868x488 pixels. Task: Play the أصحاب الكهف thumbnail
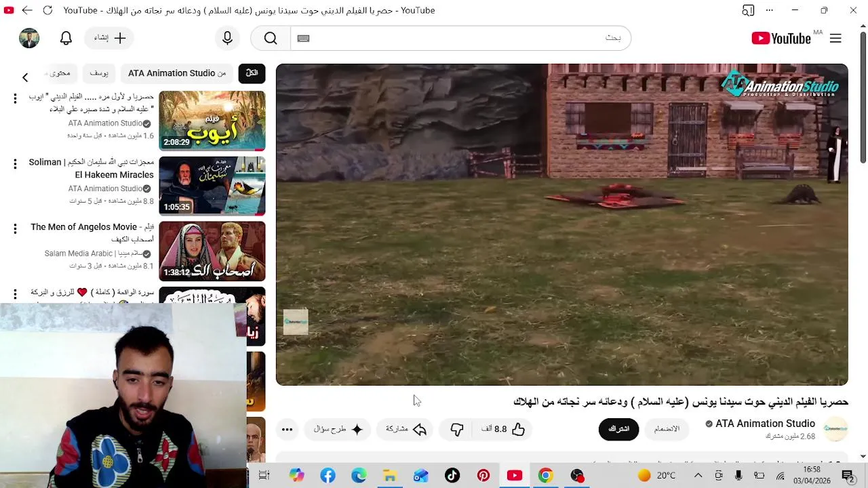212,251
